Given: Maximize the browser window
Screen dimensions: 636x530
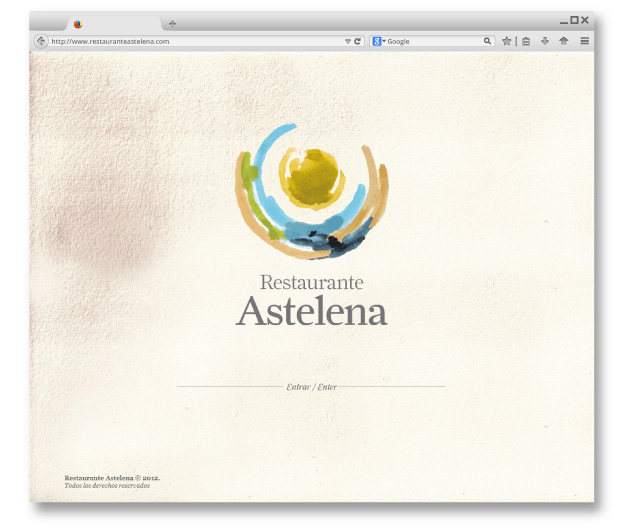Looking at the screenshot, I should click(574, 20).
